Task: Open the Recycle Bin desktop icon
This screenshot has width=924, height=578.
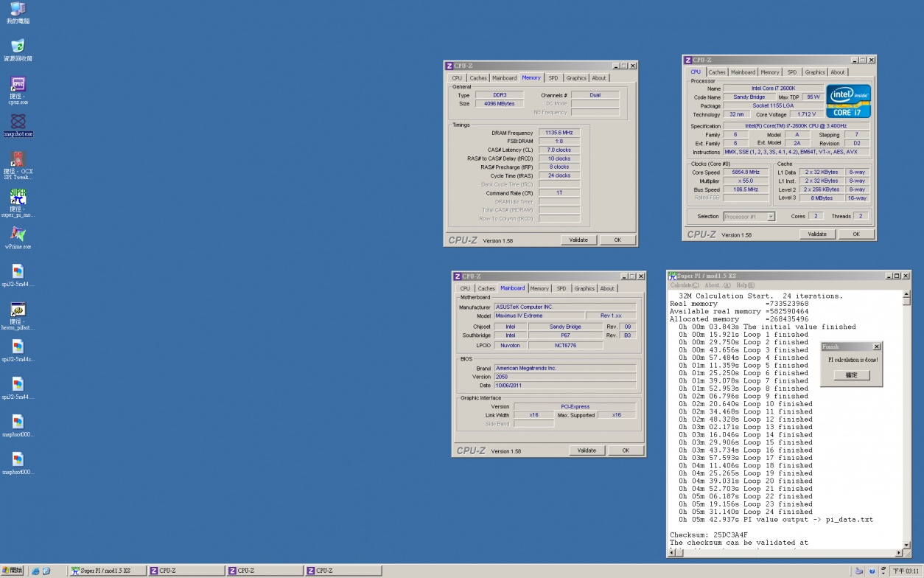Action: (x=18, y=46)
